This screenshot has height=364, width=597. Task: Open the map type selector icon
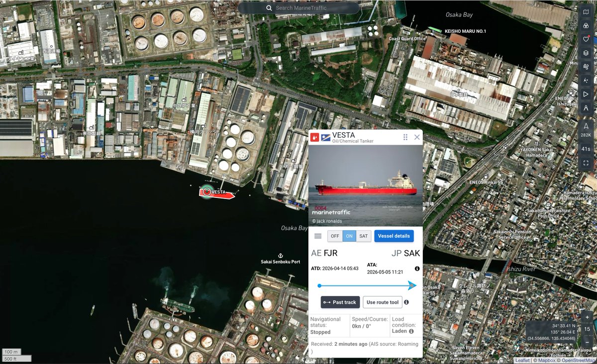click(586, 12)
